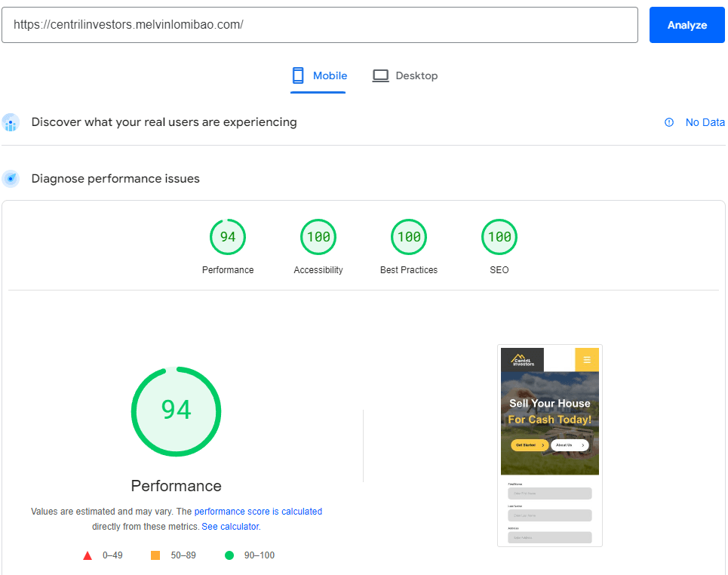Click the red 0-49 legend triangle
Screen dimensions: 728x575
pyautogui.click(x=88, y=555)
